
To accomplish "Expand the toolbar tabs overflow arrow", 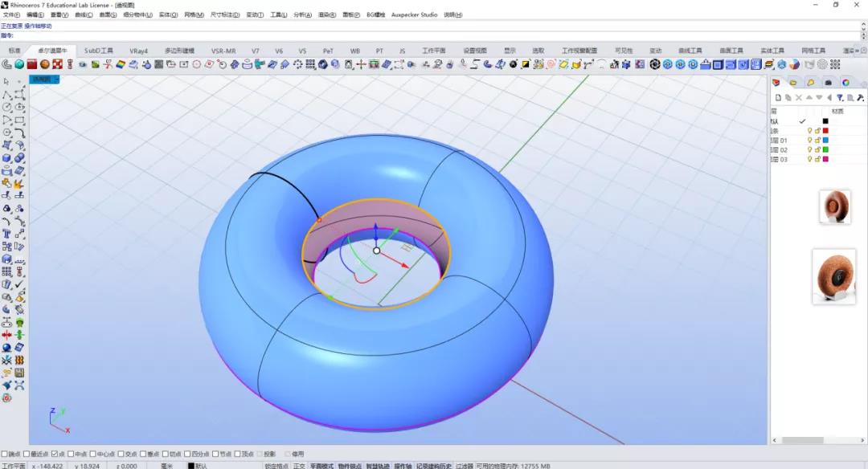I will (x=857, y=51).
